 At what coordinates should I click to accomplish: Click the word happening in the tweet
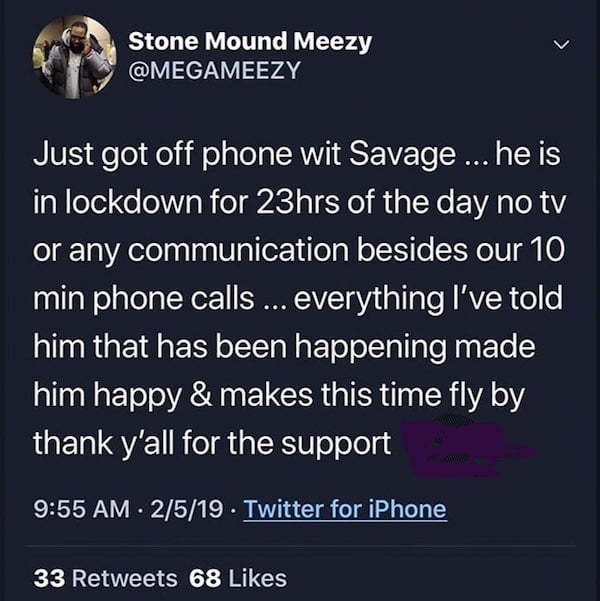pyautogui.click(x=371, y=348)
